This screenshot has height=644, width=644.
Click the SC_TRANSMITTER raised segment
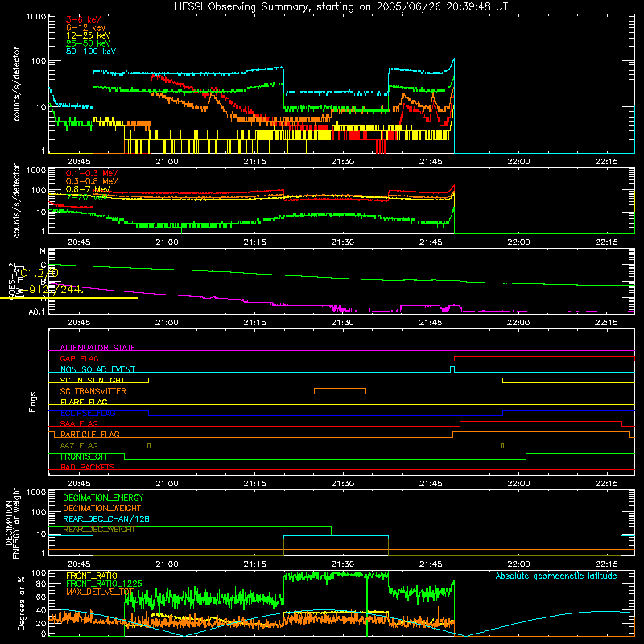tap(340, 389)
